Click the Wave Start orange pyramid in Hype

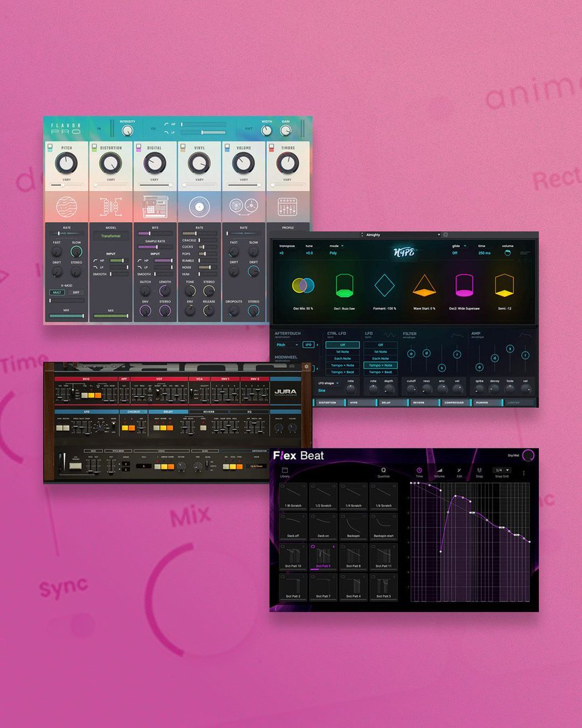[424, 286]
